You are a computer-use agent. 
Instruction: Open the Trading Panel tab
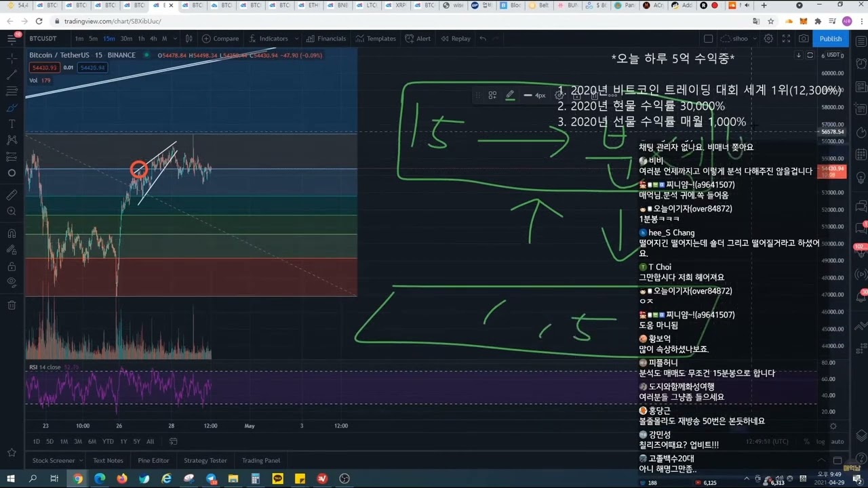point(261,460)
